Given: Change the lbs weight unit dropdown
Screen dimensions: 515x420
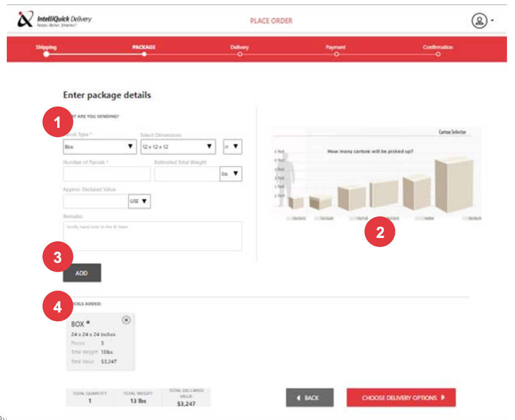Looking at the screenshot, I should tap(231, 174).
